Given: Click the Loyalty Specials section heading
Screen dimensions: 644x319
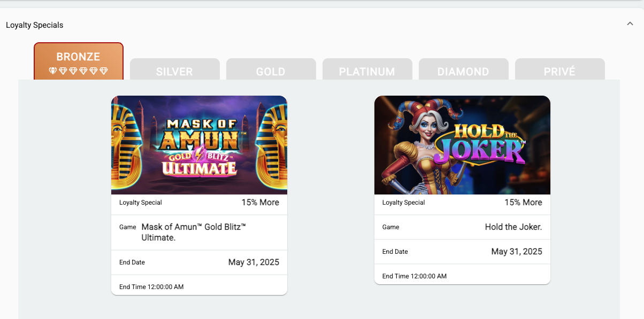Looking at the screenshot, I should pos(35,25).
